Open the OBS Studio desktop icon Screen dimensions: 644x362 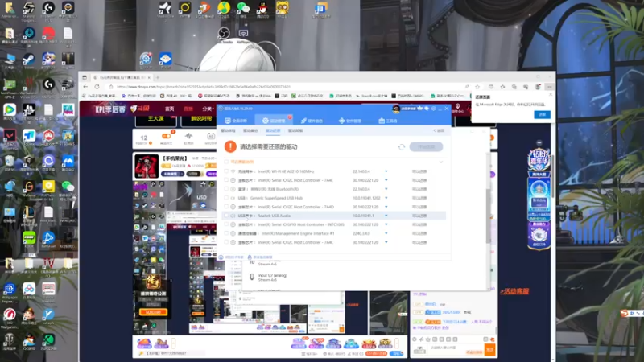click(224, 35)
